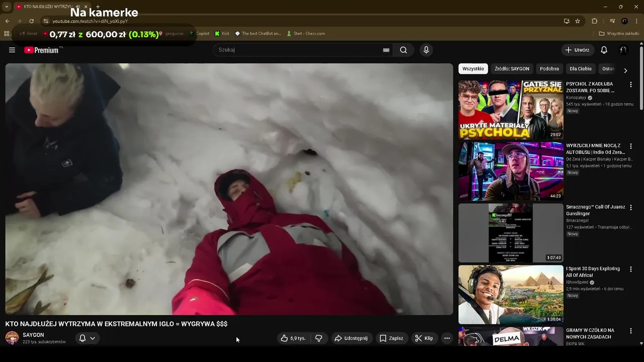Select the Dla Ciebie chip
The height and width of the screenshot is (362, 644).
(x=581, y=69)
